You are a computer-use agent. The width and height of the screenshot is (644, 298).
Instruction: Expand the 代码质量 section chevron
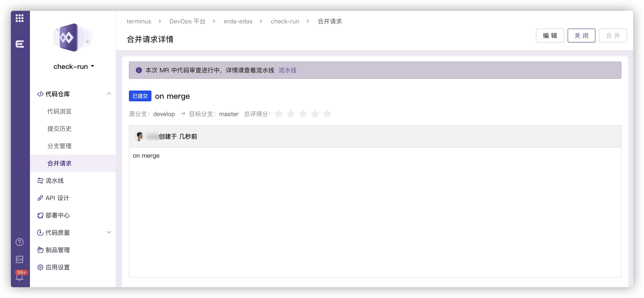point(109,232)
